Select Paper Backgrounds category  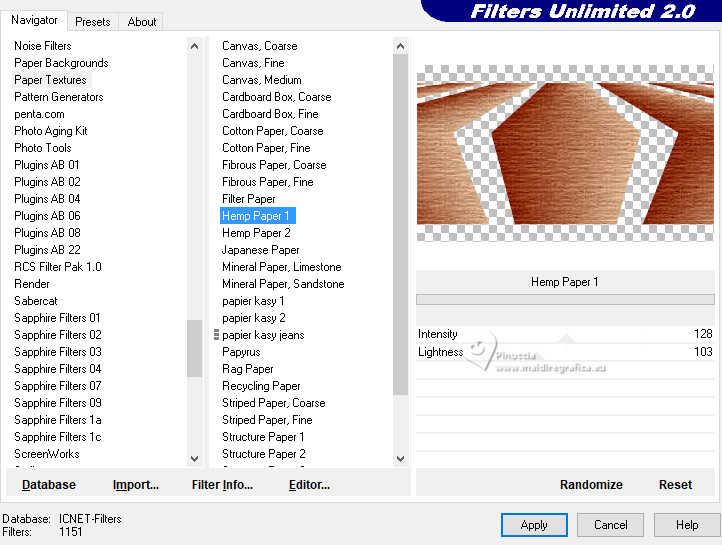point(61,63)
